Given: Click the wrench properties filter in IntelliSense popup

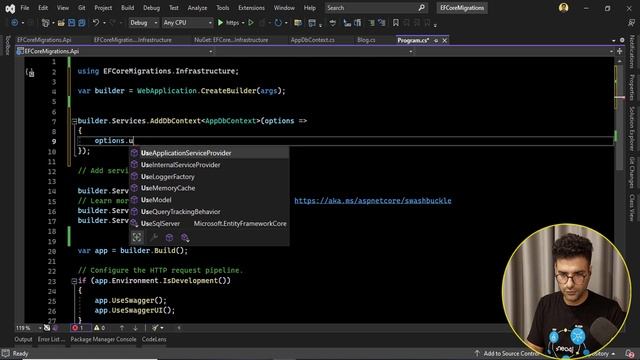Looking at the screenshot, I should coord(154,237).
